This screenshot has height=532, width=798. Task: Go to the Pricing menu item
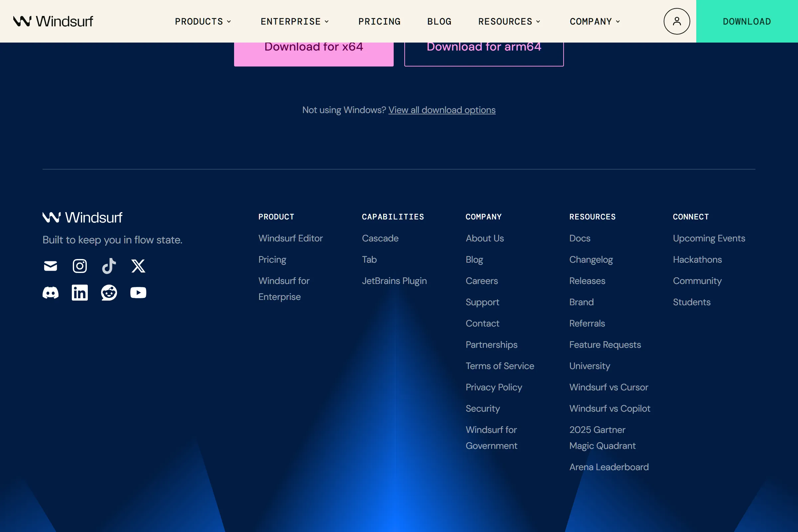point(379,21)
